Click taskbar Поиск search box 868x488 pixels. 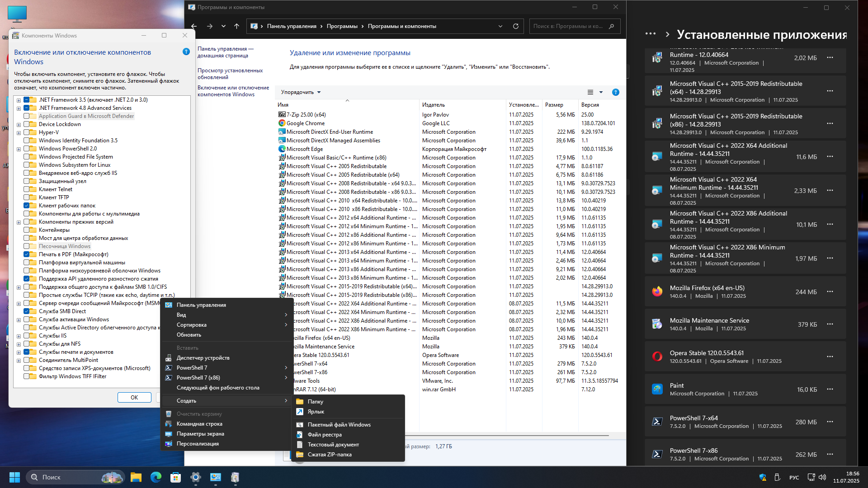pyautogui.click(x=75, y=477)
